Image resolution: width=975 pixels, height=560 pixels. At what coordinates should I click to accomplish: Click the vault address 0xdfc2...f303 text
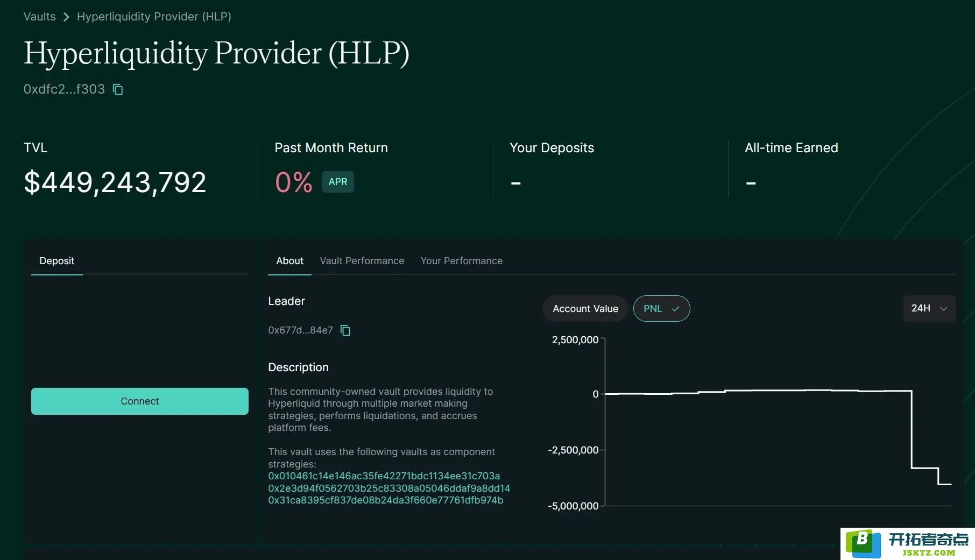64,89
